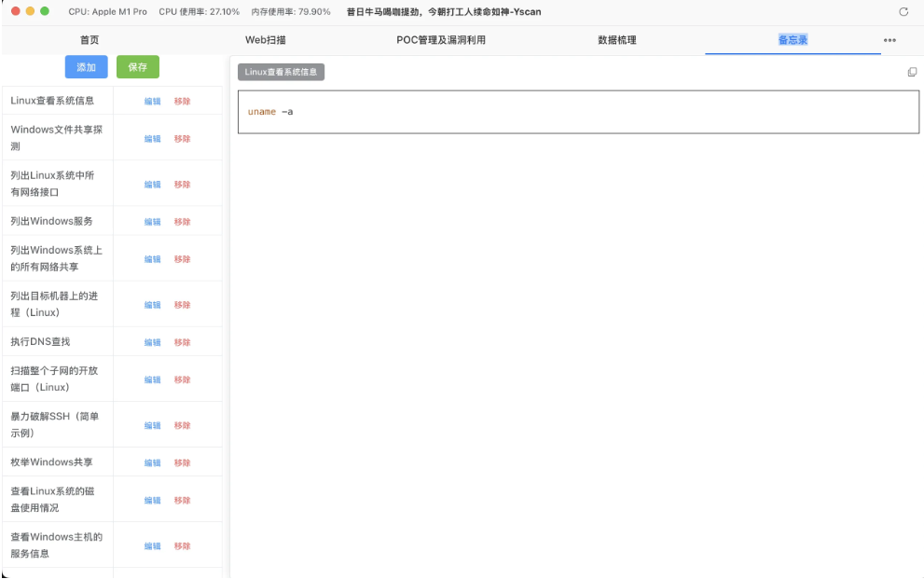The width and height of the screenshot is (924, 579).
Task: Edit 列出Windows系统上的所有网络共享 entry
Action: pyautogui.click(x=153, y=259)
